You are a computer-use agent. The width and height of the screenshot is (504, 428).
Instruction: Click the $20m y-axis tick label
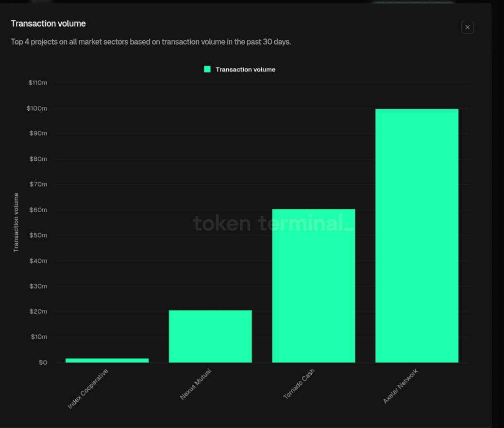coord(38,311)
